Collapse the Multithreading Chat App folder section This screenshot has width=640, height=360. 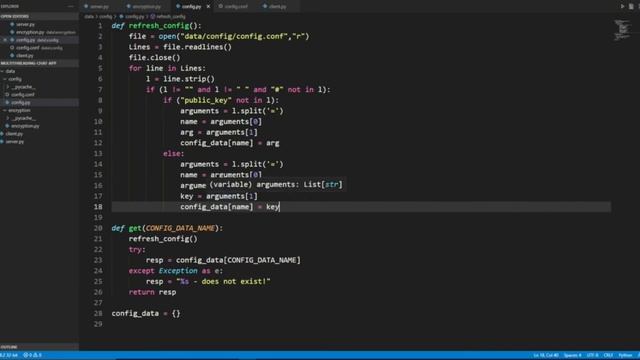tap(39, 63)
